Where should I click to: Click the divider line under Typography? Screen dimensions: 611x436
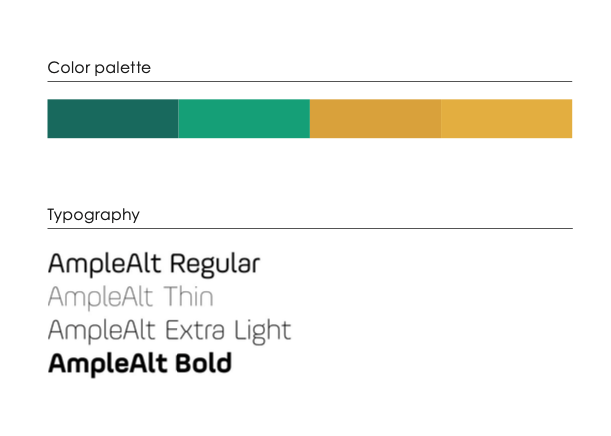(309, 229)
